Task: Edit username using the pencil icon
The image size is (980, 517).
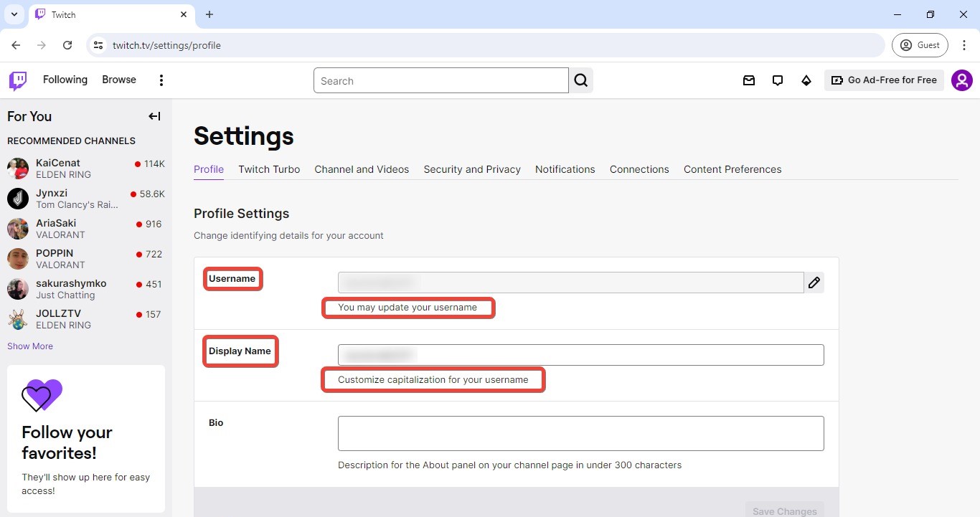Action: (x=814, y=283)
